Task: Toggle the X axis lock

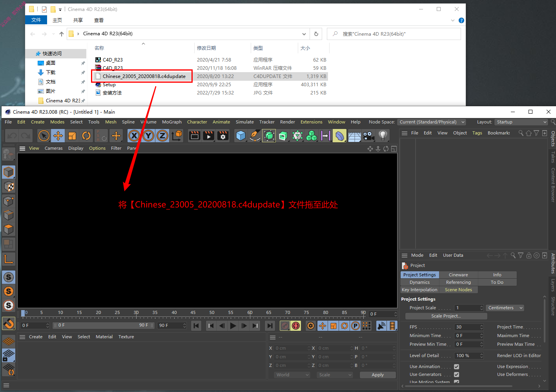Action: pos(134,136)
